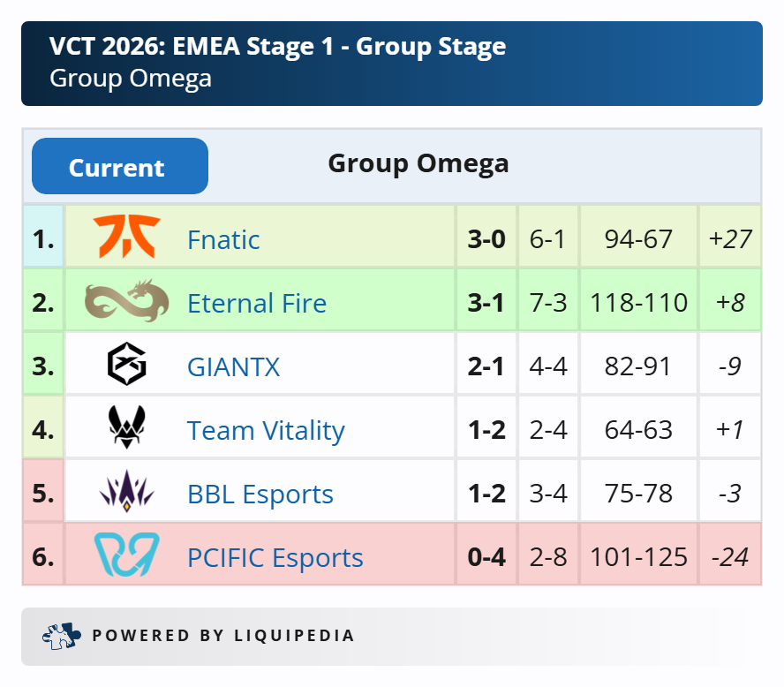Click PCIFIC Esports' -24 round difference

[x=729, y=557]
